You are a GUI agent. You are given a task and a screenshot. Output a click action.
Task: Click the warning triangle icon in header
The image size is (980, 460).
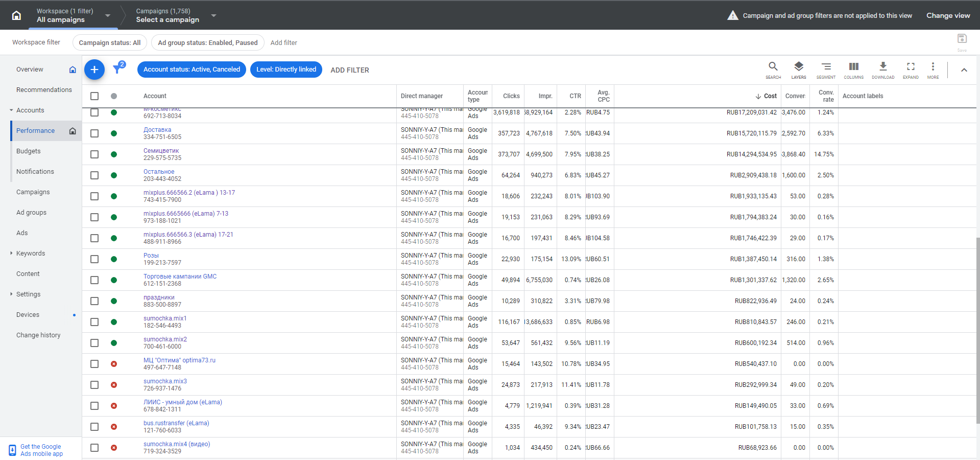tap(733, 15)
